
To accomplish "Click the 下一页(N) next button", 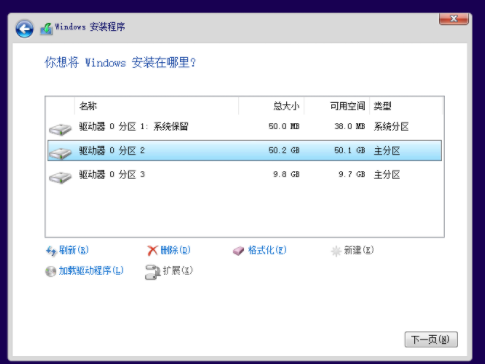I will [431, 340].
